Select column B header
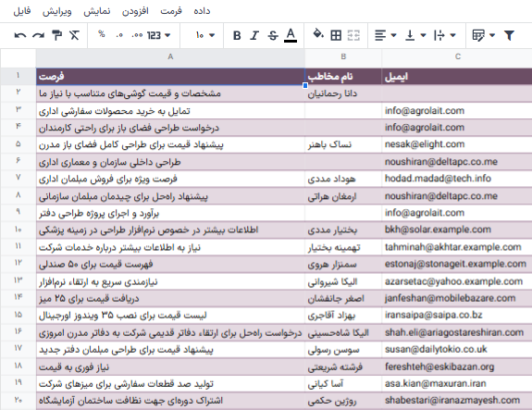The height and width of the screenshot is (410, 532). [343, 56]
